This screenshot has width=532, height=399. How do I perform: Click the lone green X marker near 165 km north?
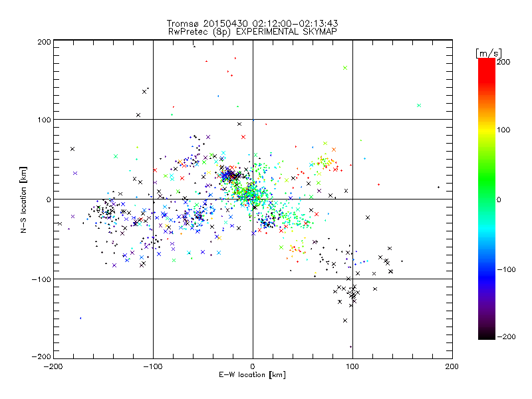(345, 68)
